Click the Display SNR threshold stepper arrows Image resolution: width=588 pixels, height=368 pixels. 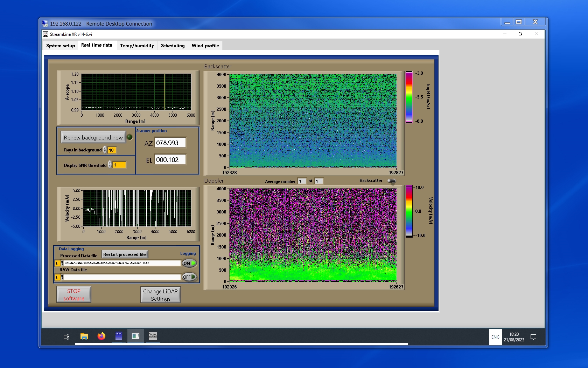110,165
